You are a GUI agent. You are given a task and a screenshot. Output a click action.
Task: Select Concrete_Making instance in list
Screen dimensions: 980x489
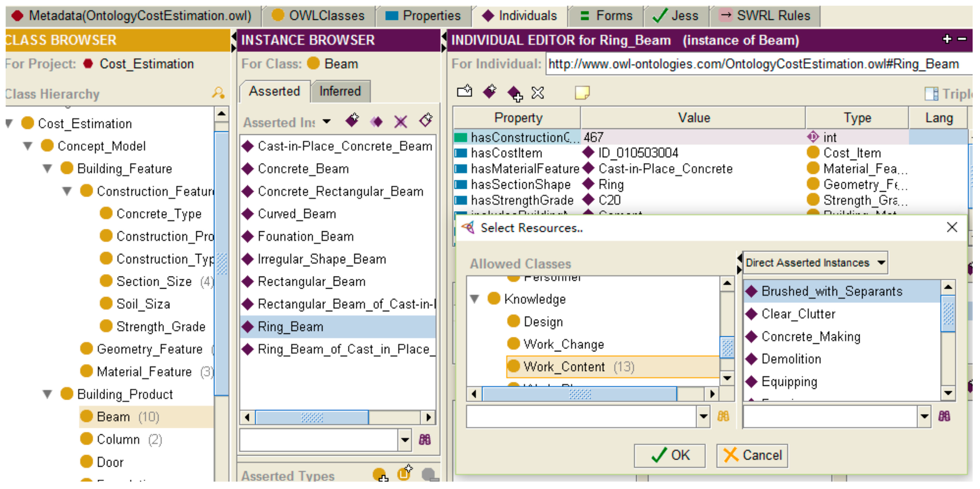[810, 337]
